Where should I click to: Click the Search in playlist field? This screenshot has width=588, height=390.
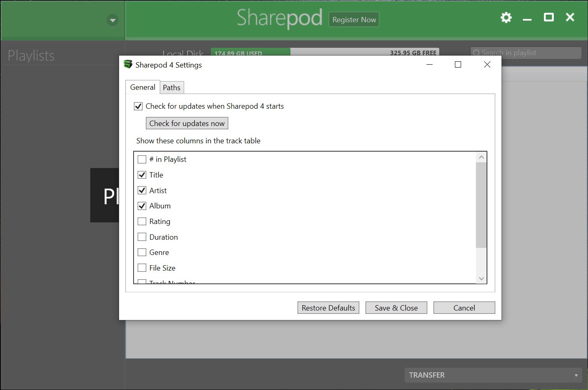[x=526, y=53]
